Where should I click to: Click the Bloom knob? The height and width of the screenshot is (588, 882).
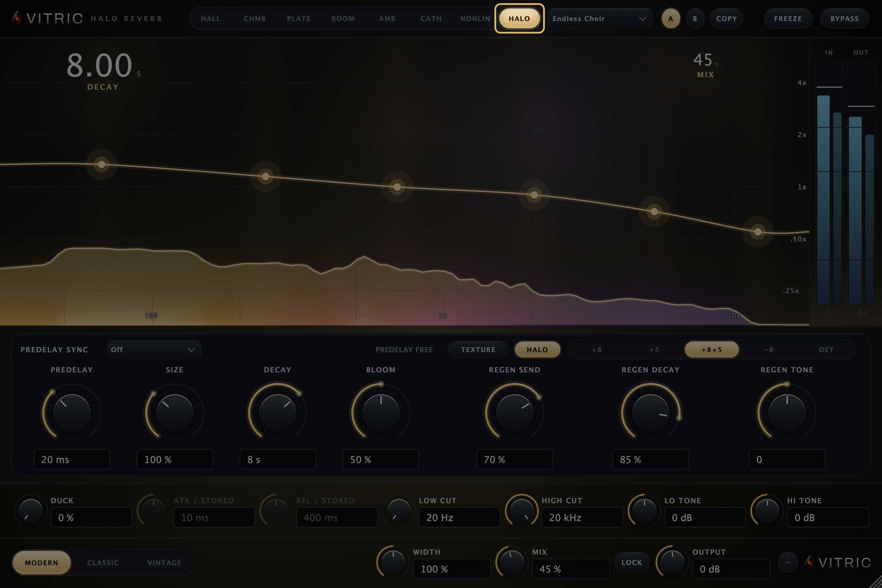click(381, 413)
